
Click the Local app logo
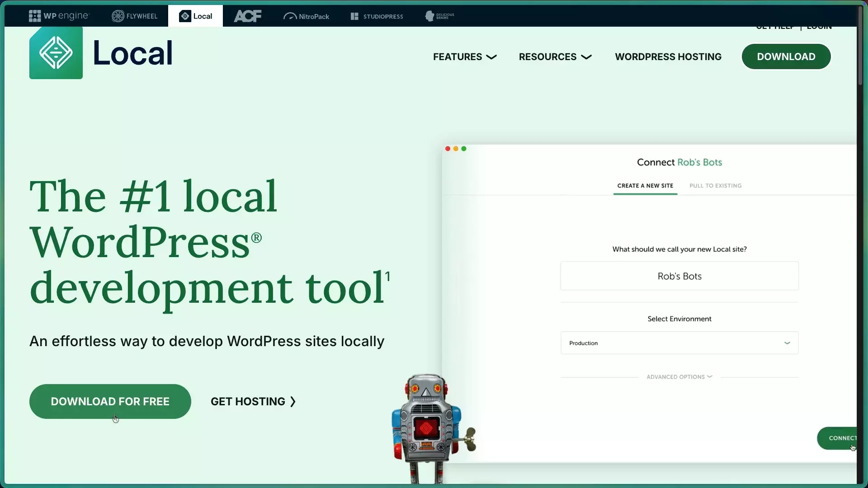pos(55,52)
